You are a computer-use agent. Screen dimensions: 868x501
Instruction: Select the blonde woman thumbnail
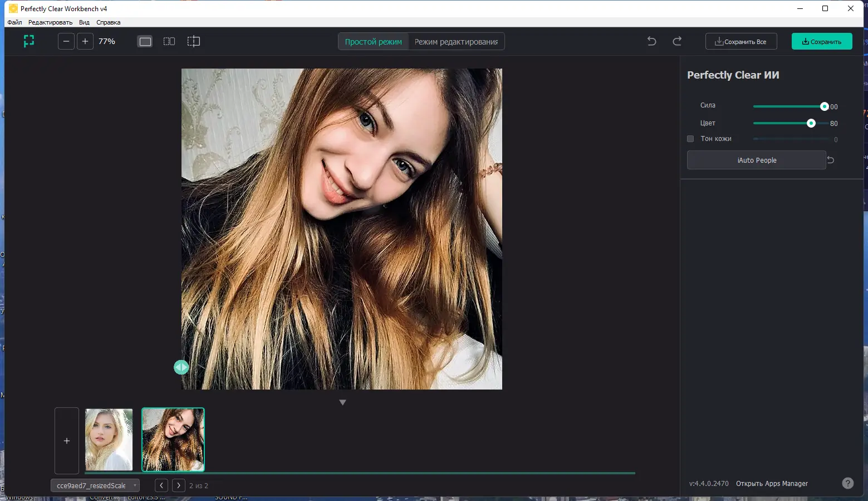(x=109, y=440)
